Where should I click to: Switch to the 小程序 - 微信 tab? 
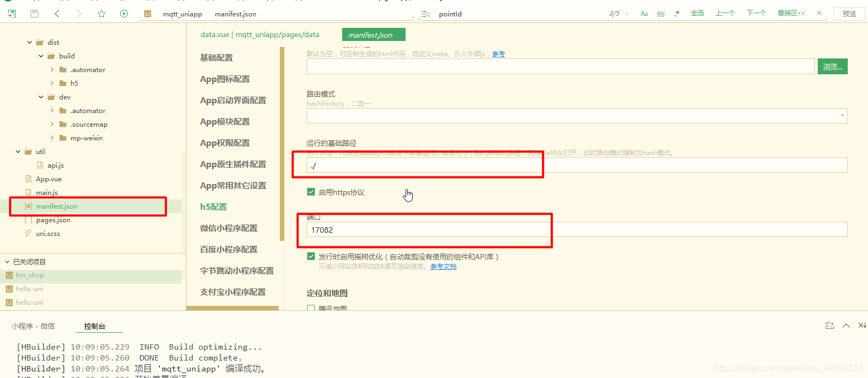(33, 326)
